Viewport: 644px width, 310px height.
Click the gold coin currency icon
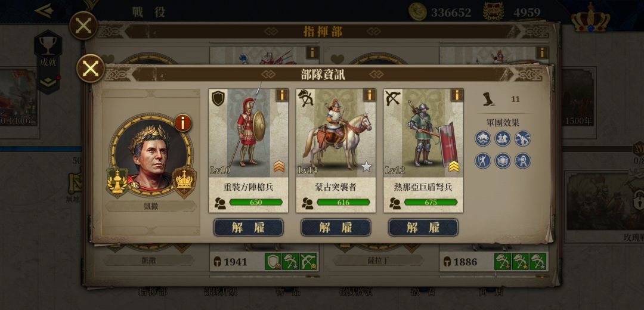point(418,12)
